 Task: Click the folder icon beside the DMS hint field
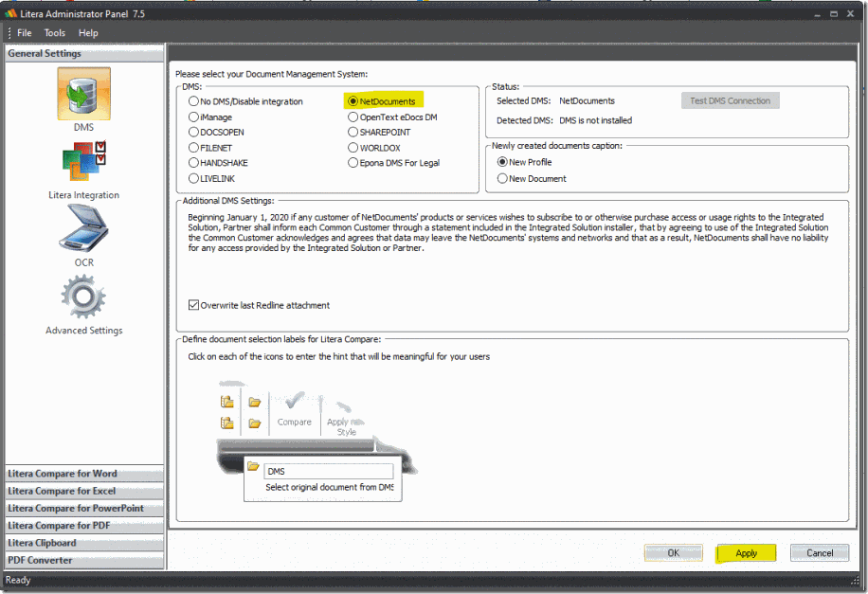[253, 466]
